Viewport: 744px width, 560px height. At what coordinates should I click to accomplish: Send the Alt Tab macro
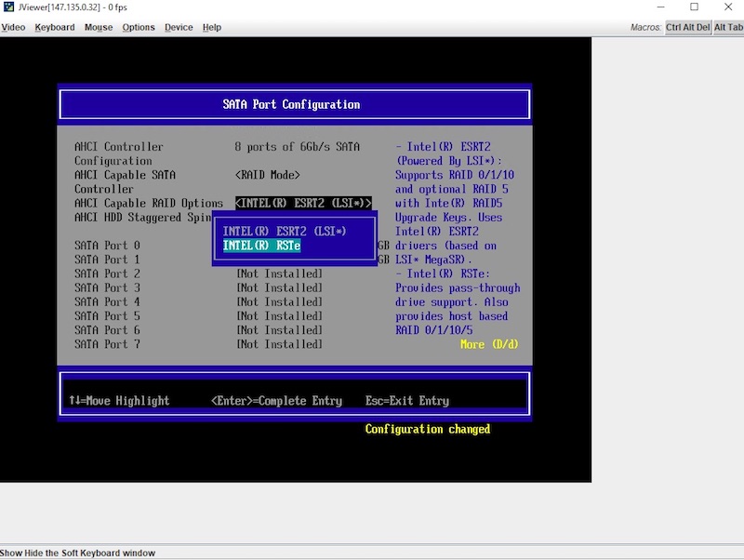[x=728, y=28]
